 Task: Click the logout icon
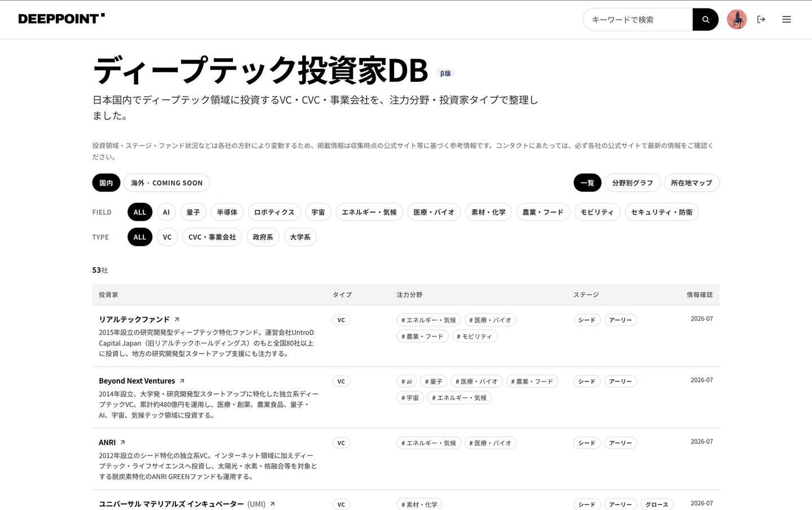click(761, 20)
